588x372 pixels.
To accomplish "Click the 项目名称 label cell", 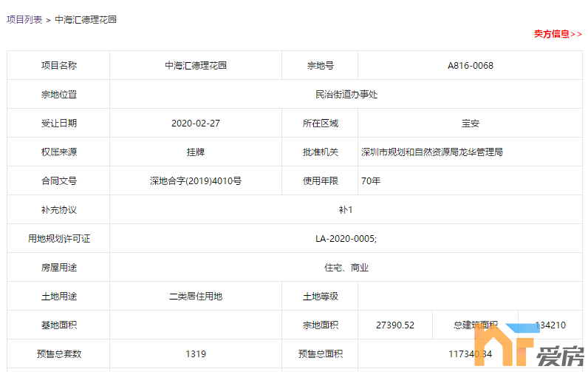I will 59,66.
